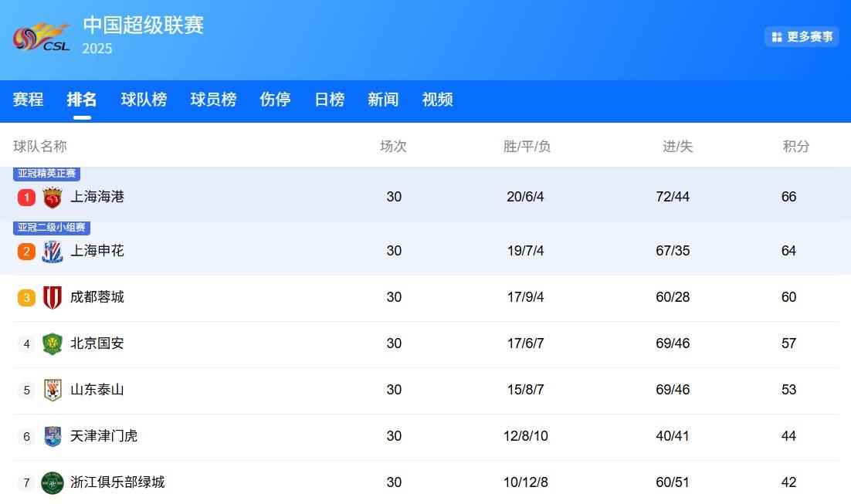Click the Shanghai Port (上海海港) team crest
Viewport: 851px width, 504px height.
coord(53,198)
